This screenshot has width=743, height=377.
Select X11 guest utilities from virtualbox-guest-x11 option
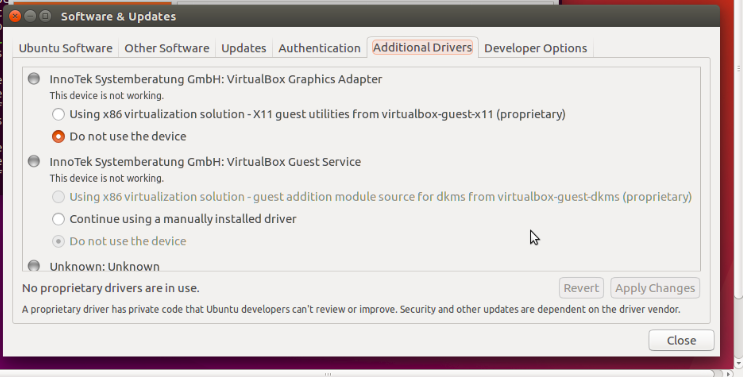click(x=58, y=114)
